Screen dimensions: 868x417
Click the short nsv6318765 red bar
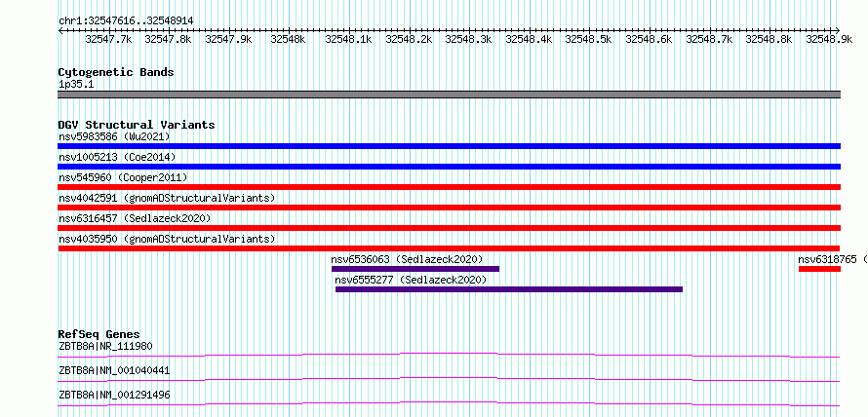tap(819, 269)
